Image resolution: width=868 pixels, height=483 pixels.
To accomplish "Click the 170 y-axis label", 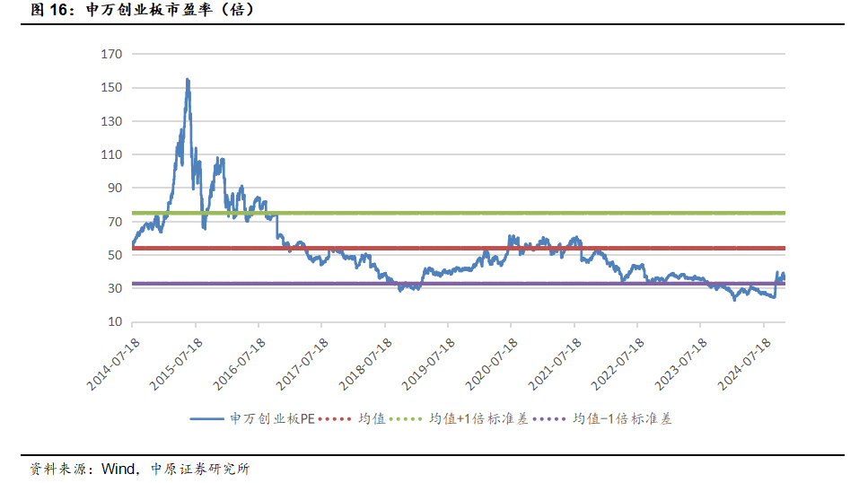I will [x=111, y=54].
